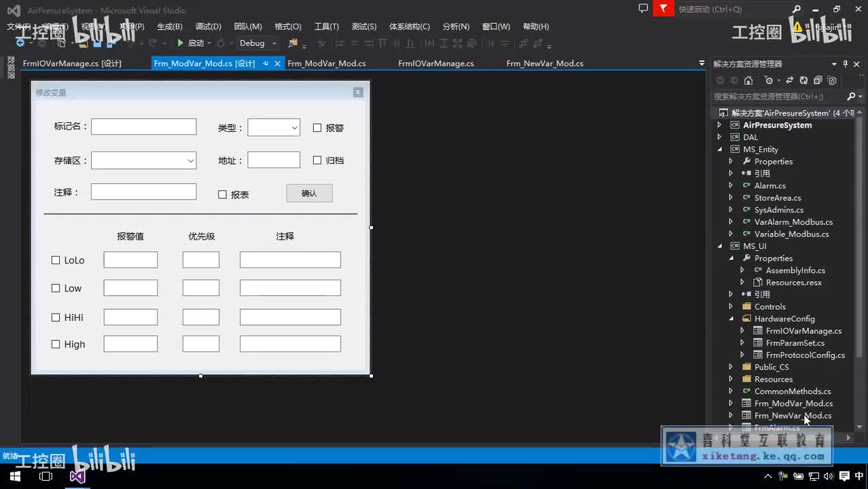This screenshot has height=489, width=868.
Task: Enable the High alarm checkbox
Action: tap(56, 344)
